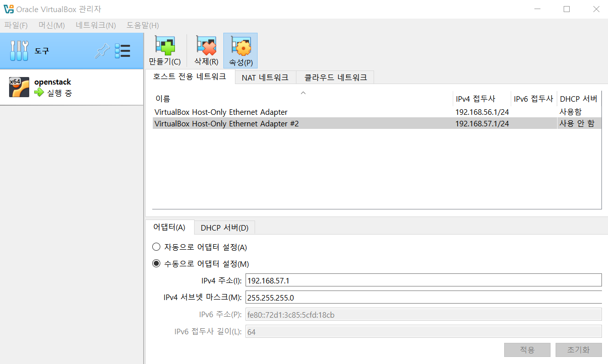Click the Apply (적용) button

(x=527, y=350)
